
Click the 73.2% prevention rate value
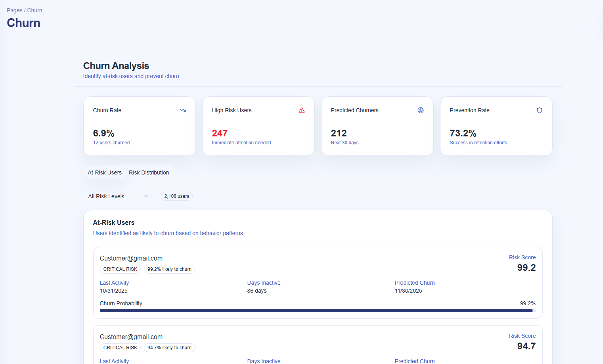pyautogui.click(x=463, y=133)
